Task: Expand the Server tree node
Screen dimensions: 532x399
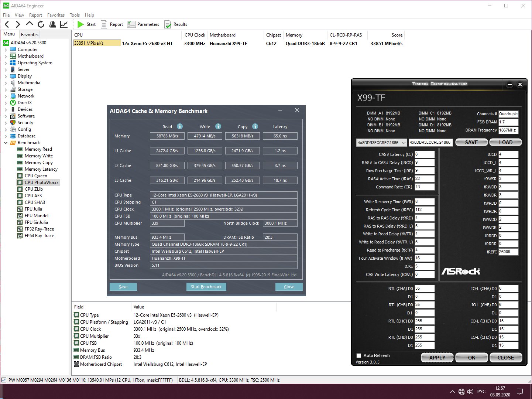Action: 6,69
